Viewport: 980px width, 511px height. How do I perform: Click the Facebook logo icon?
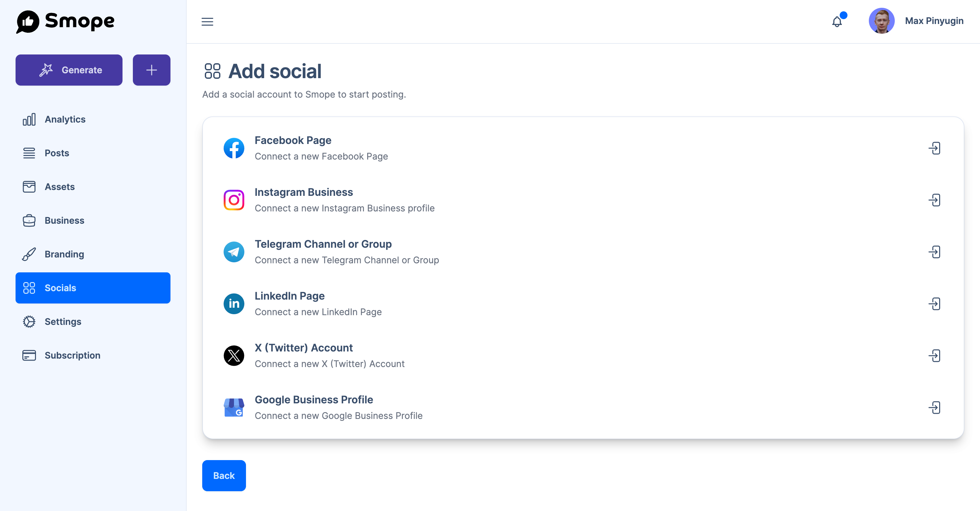pyautogui.click(x=234, y=148)
